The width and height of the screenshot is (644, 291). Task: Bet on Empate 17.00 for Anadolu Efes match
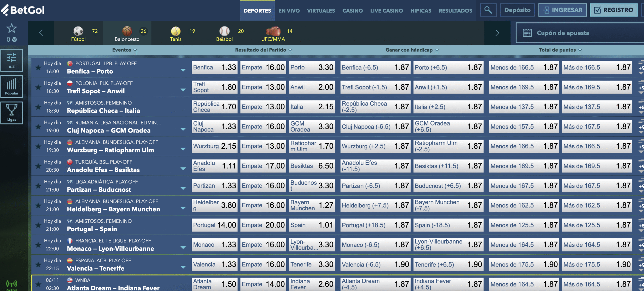coord(263,166)
